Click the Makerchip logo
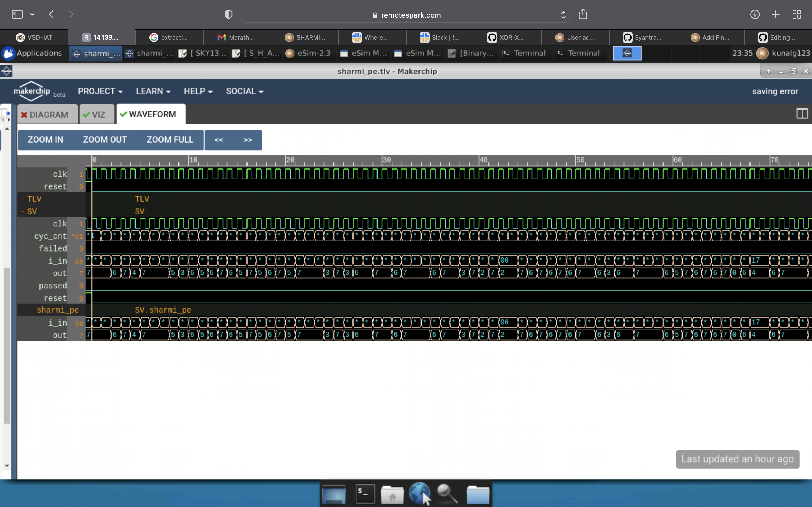Image resolution: width=812 pixels, height=507 pixels. pos(32,90)
